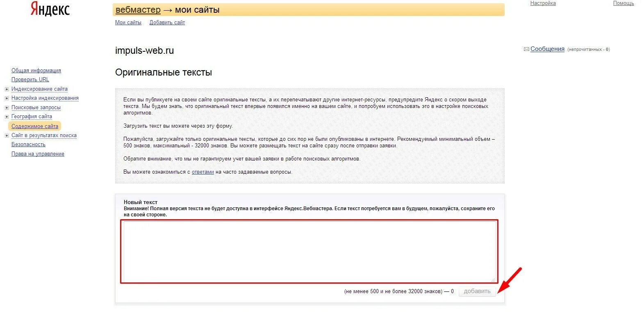Click inside the Новый текст text area
This screenshot has width=644, height=312.
click(309, 251)
